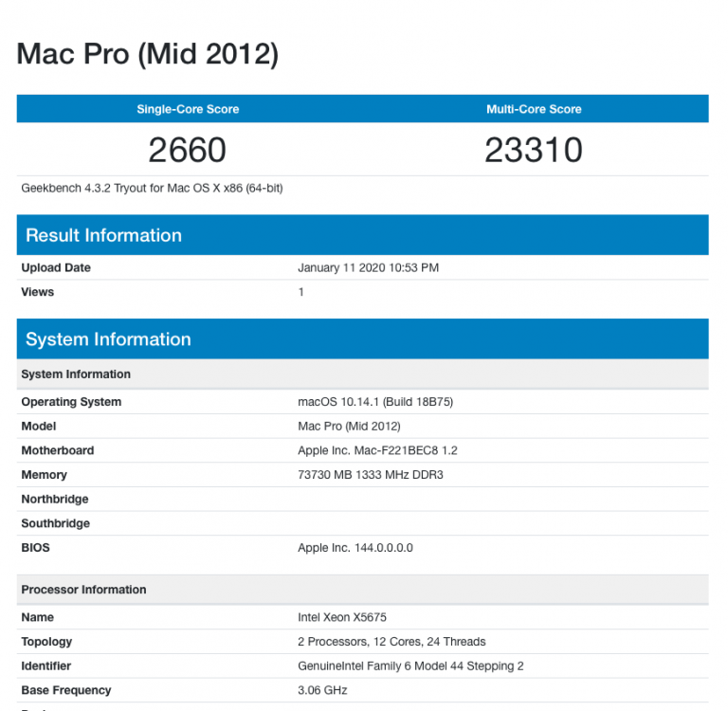The width and height of the screenshot is (728, 711).
Task: Click the 'Views' row label
Action: (x=38, y=292)
